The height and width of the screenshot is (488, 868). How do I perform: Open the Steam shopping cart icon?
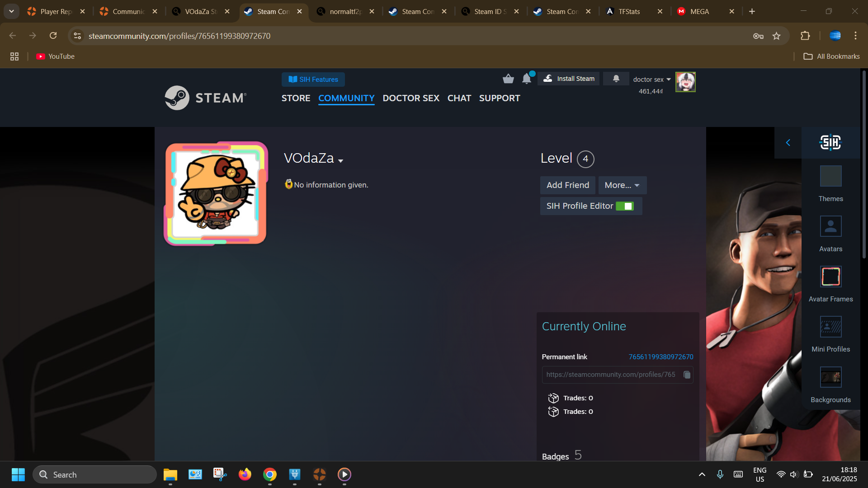(x=508, y=79)
